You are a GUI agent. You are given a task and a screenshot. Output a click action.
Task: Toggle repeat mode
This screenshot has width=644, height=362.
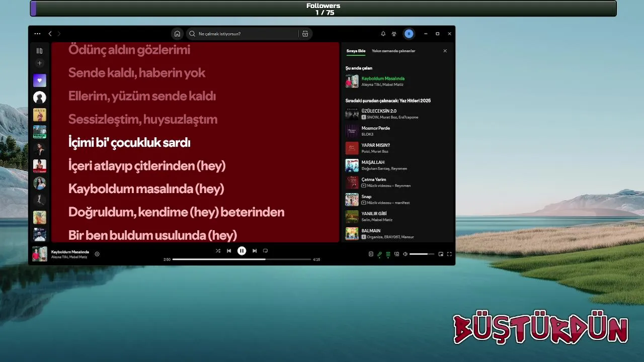click(265, 250)
